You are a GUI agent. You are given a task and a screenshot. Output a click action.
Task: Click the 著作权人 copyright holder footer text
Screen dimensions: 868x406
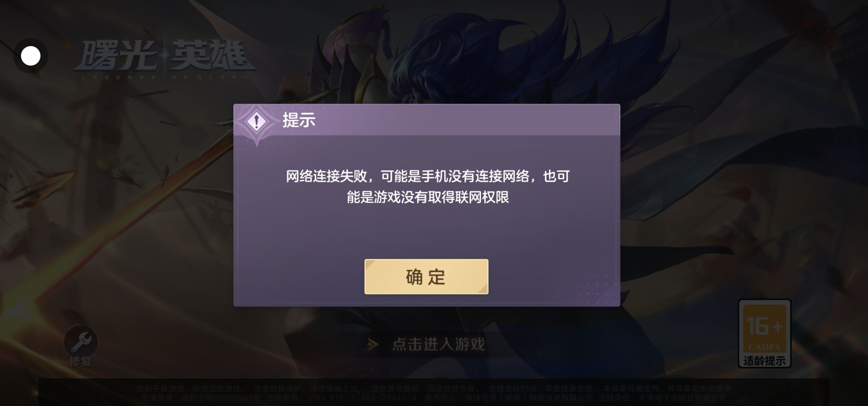pyautogui.click(x=509, y=397)
